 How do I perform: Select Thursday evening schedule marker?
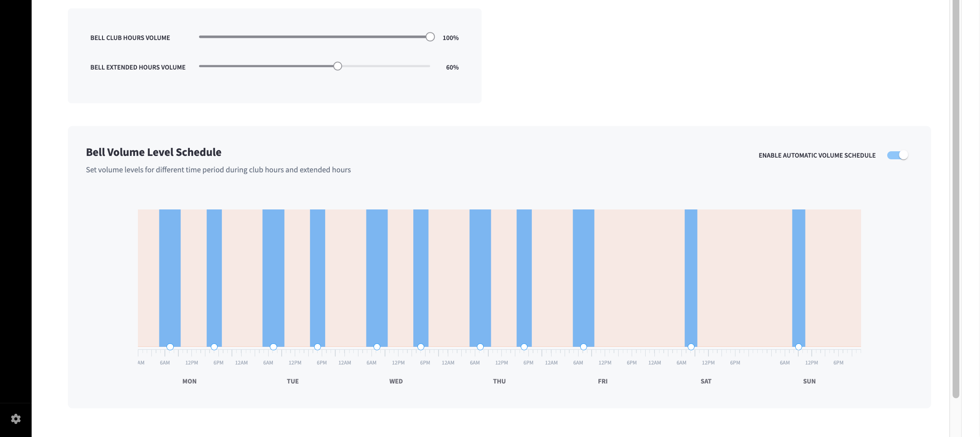[x=524, y=347]
